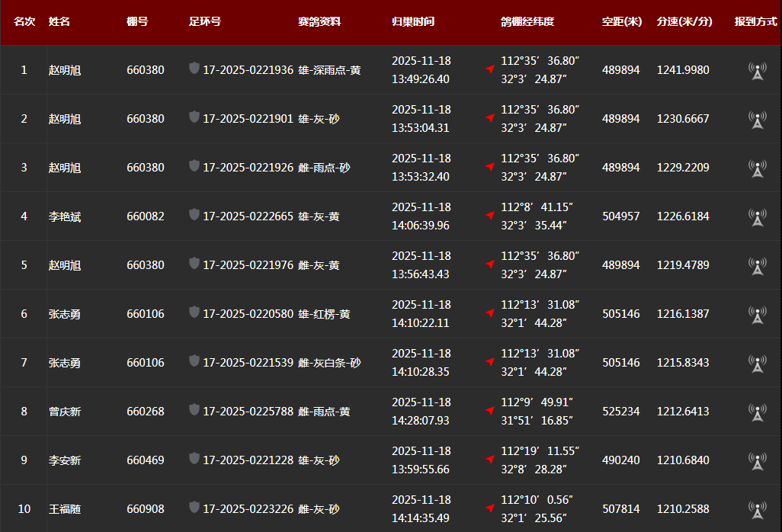This screenshot has width=782, height=532.
Task: Click the 名次 column header
Action: pos(24,21)
